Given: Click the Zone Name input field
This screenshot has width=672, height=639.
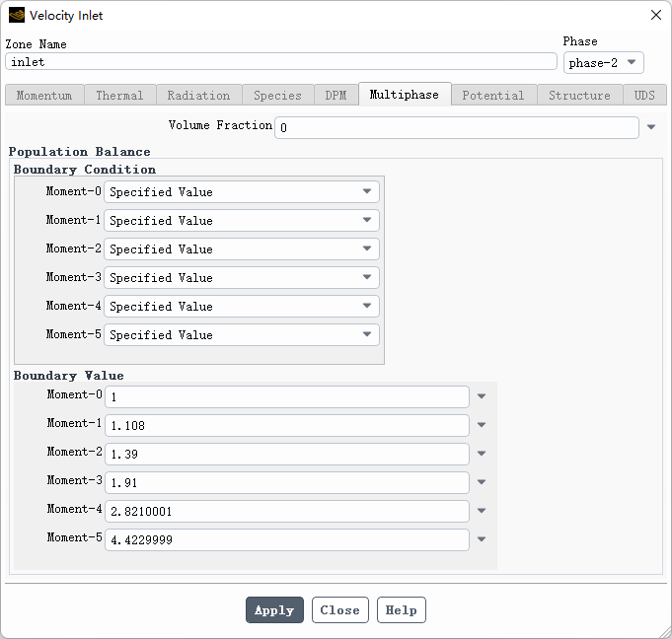Looking at the screenshot, I should coord(281,62).
